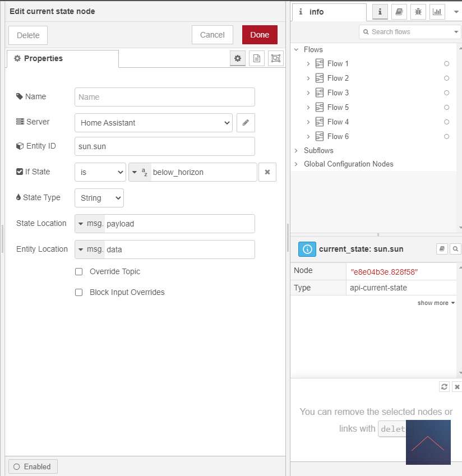Screen dimensions: 462x476
Task: Check Block Input Overrides option
Action: 79,292
